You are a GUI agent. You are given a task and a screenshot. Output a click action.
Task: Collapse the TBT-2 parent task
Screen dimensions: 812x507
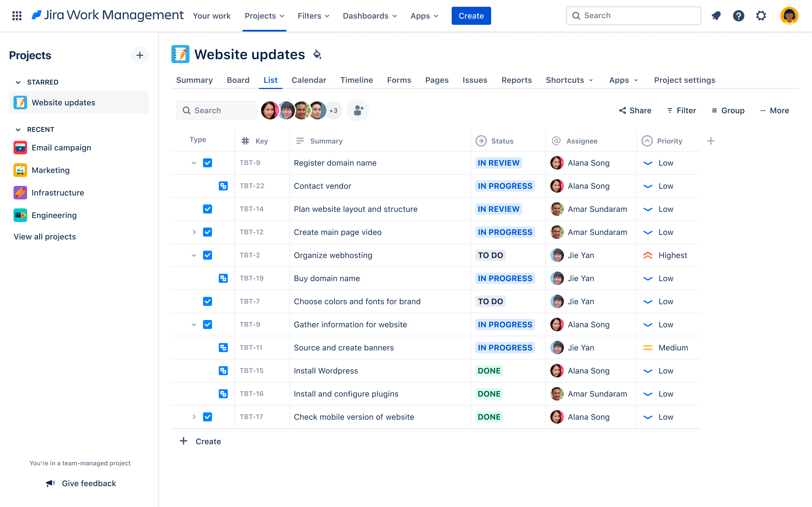click(x=193, y=255)
